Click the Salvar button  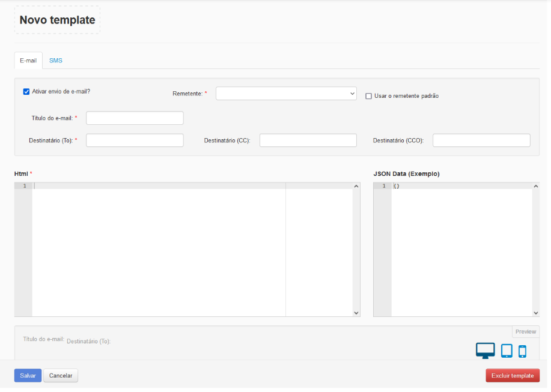pyautogui.click(x=28, y=376)
